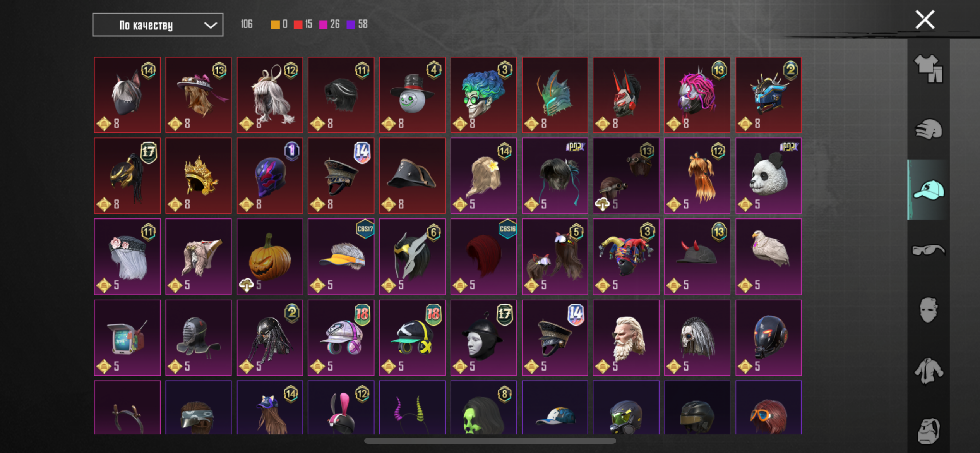Filter by purple quality swatch

click(350, 24)
